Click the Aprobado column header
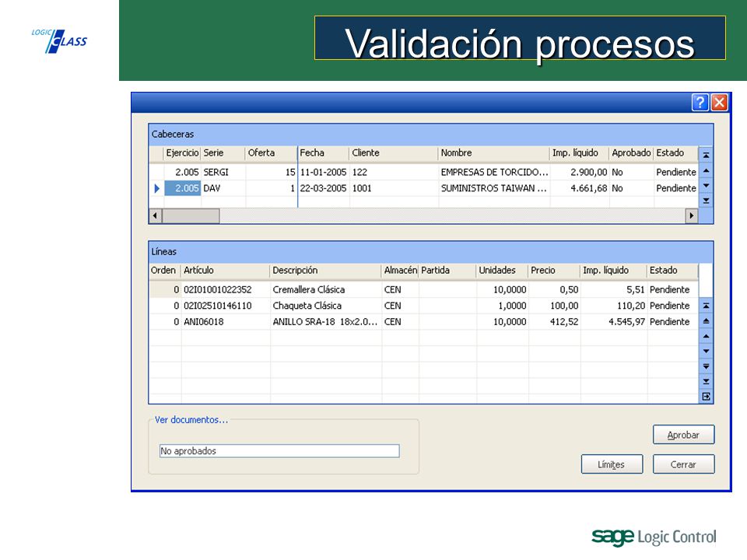The height and width of the screenshot is (560, 747). click(631, 153)
